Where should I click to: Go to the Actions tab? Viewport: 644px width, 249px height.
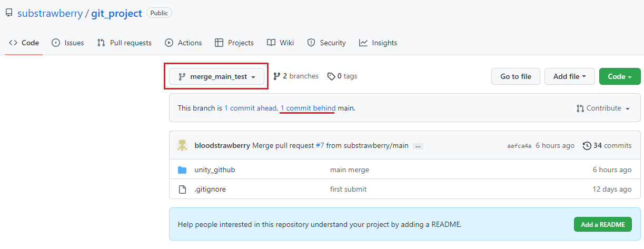coord(183,43)
